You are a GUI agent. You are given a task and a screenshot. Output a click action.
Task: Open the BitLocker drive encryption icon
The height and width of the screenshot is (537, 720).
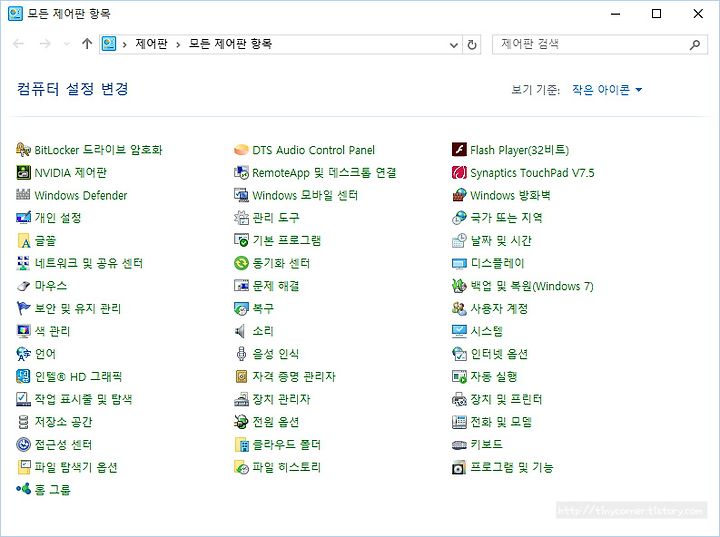tap(23, 150)
